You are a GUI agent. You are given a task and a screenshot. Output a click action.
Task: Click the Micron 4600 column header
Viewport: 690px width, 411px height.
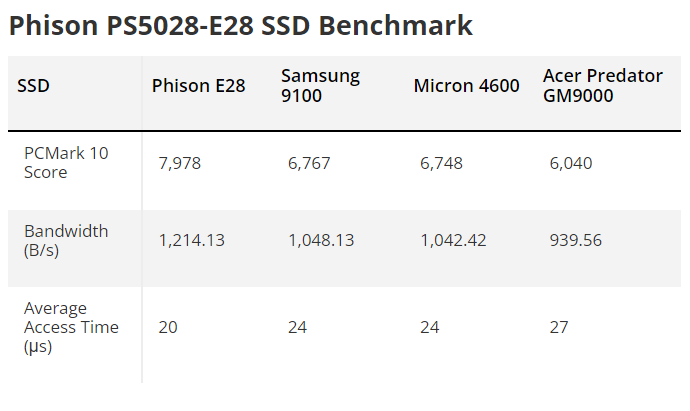pyautogui.click(x=466, y=86)
